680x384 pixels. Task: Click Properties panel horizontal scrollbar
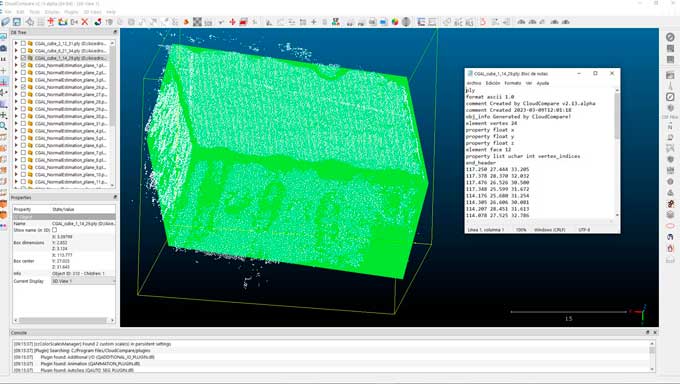click(63, 320)
